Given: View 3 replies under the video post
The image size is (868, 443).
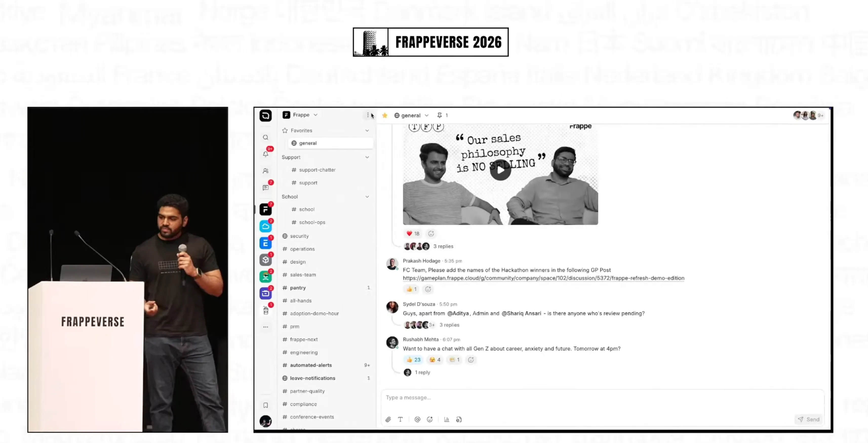Looking at the screenshot, I should tap(443, 246).
